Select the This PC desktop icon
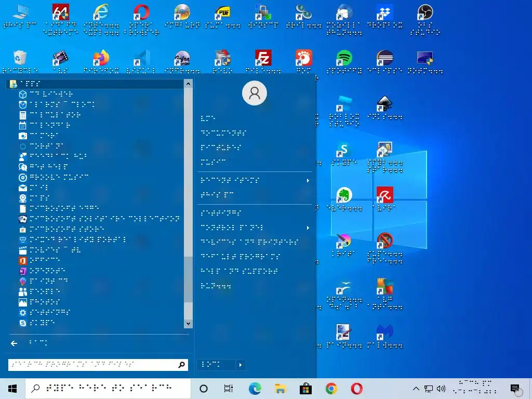Image resolution: width=532 pixels, height=399 pixels. (20, 16)
